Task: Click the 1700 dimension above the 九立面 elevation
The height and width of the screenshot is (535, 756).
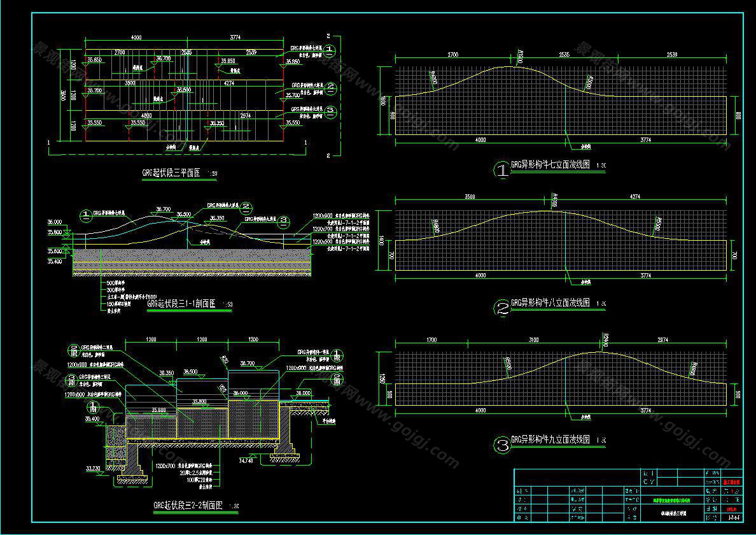Action: pos(431,340)
